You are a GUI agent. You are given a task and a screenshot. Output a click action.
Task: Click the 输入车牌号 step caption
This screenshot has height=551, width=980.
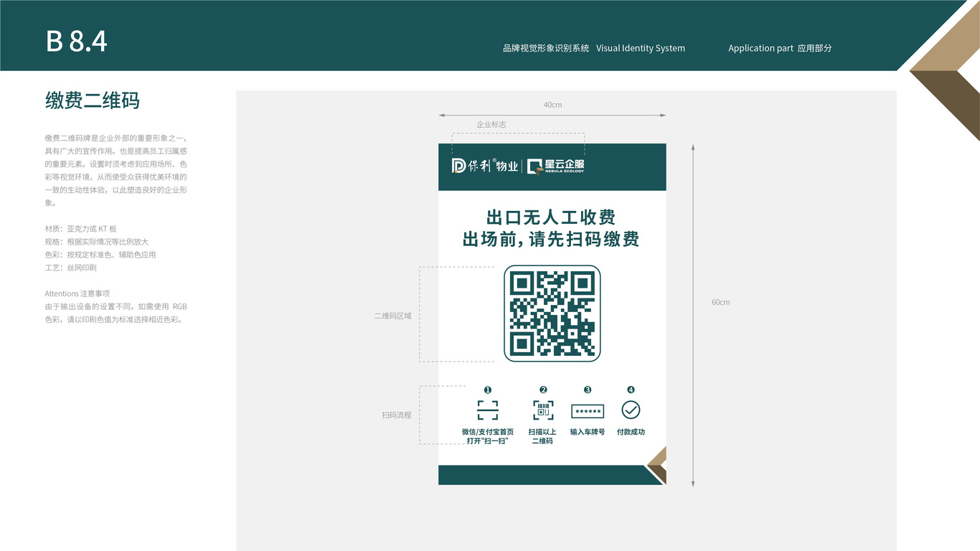tap(588, 432)
